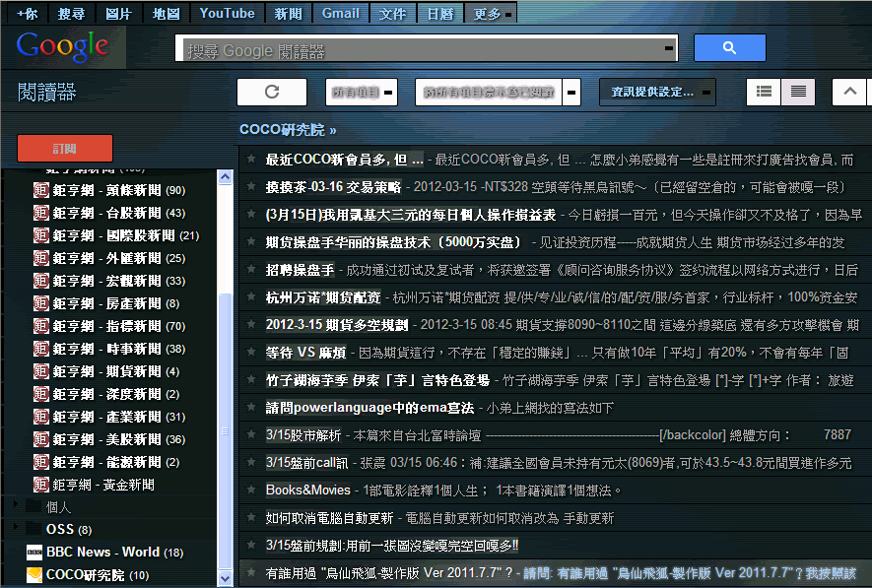Click the red 訂閱 subscribe button
Image resolution: width=872 pixels, height=588 pixels.
click(65, 149)
